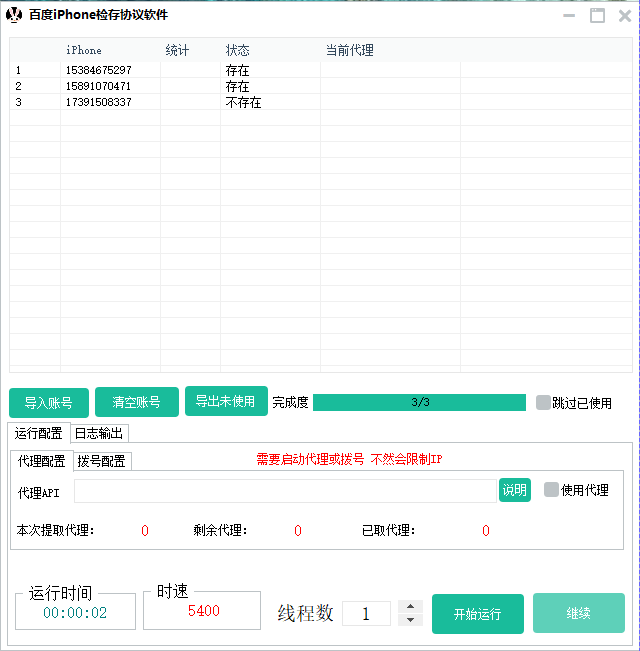Close the application window
Screen dimensions: 640x651
coord(625,15)
